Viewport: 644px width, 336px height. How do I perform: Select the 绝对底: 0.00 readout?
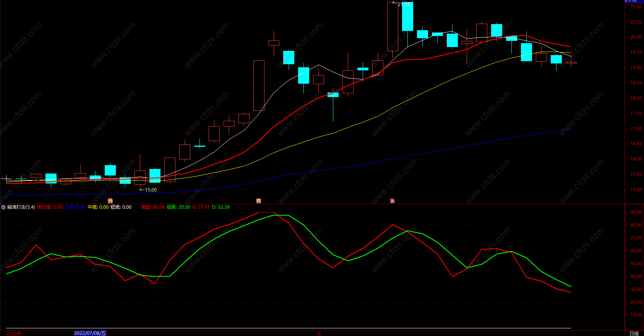50,207
